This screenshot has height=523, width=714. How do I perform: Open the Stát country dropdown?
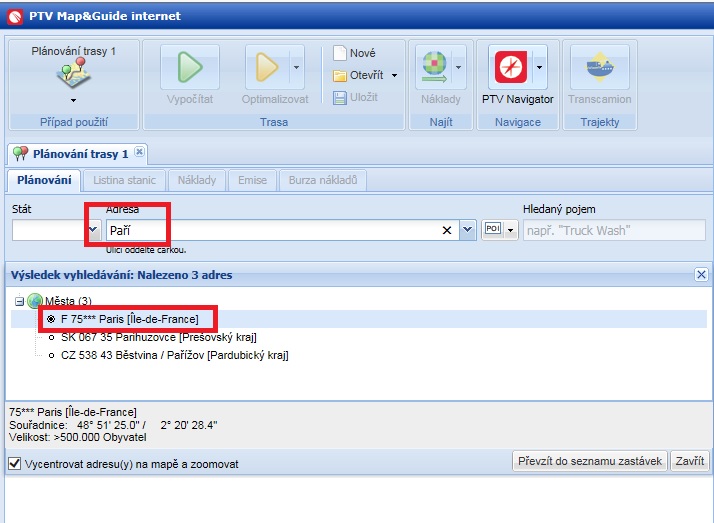(x=94, y=230)
